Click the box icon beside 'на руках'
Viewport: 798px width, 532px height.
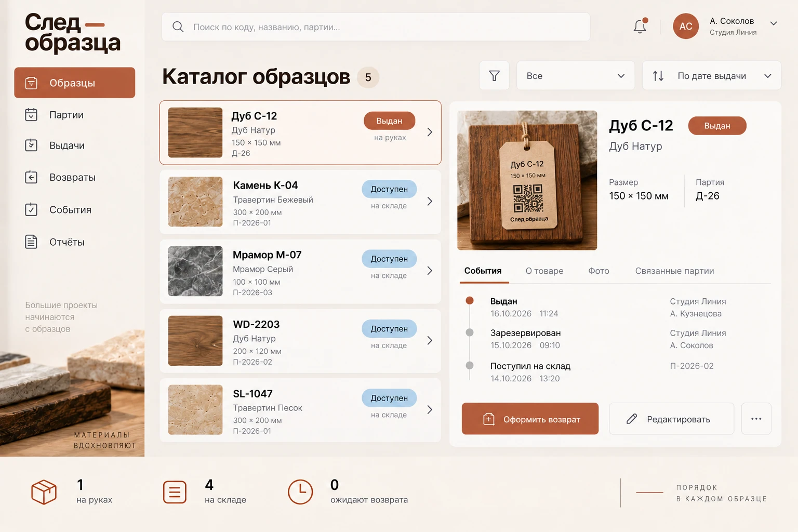(x=44, y=492)
